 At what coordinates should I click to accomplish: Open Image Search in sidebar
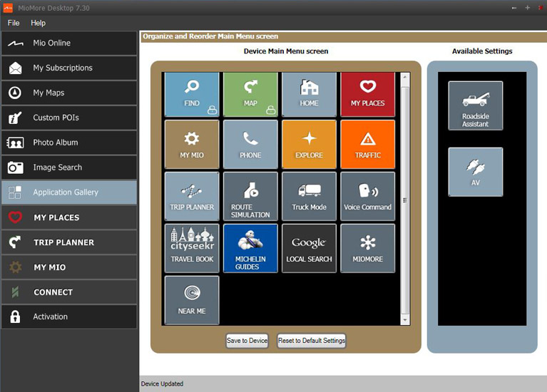(69, 167)
